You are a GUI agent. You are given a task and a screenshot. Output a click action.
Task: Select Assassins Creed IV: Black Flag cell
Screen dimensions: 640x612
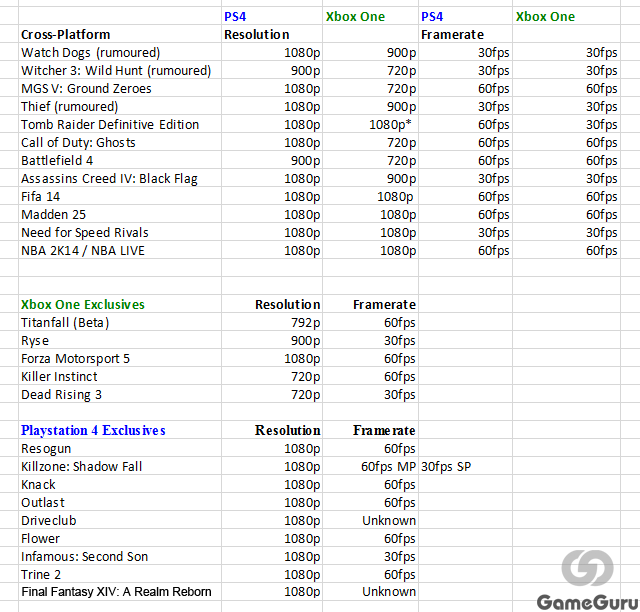click(120, 178)
